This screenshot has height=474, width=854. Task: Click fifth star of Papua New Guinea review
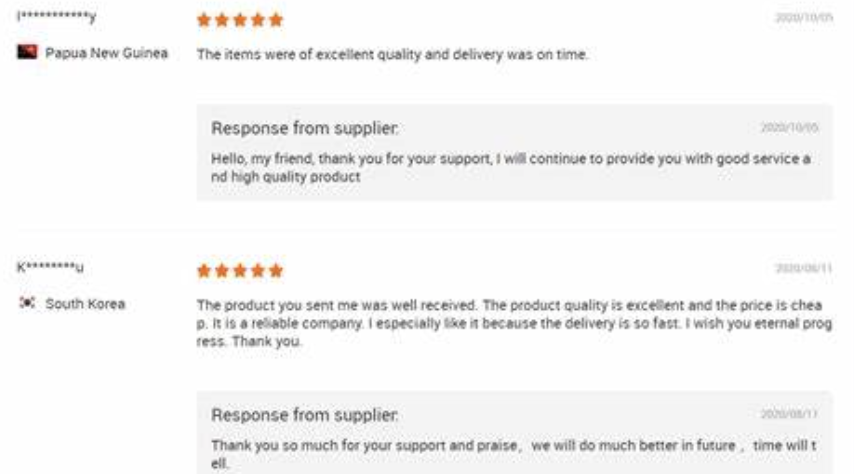pos(276,21)
